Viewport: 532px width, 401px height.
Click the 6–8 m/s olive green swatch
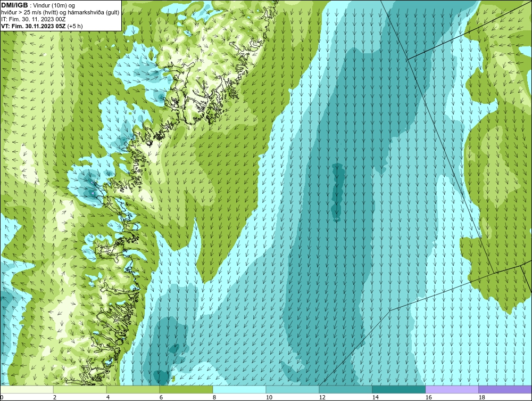pos(186,389)
